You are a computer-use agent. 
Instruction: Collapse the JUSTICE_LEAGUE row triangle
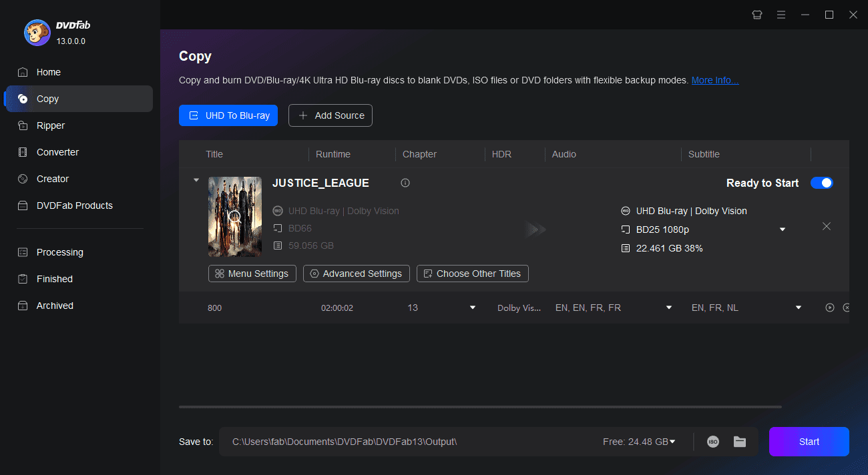196,180
